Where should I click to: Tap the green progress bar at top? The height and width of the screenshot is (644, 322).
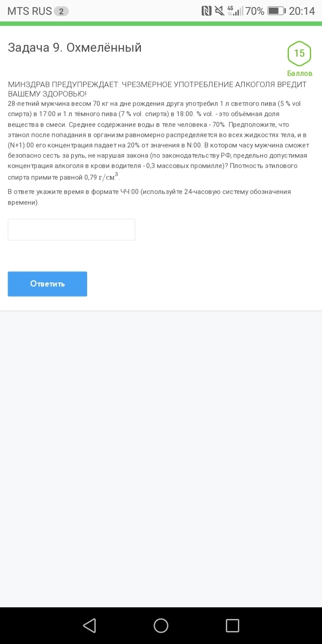[x=161, y=24]
